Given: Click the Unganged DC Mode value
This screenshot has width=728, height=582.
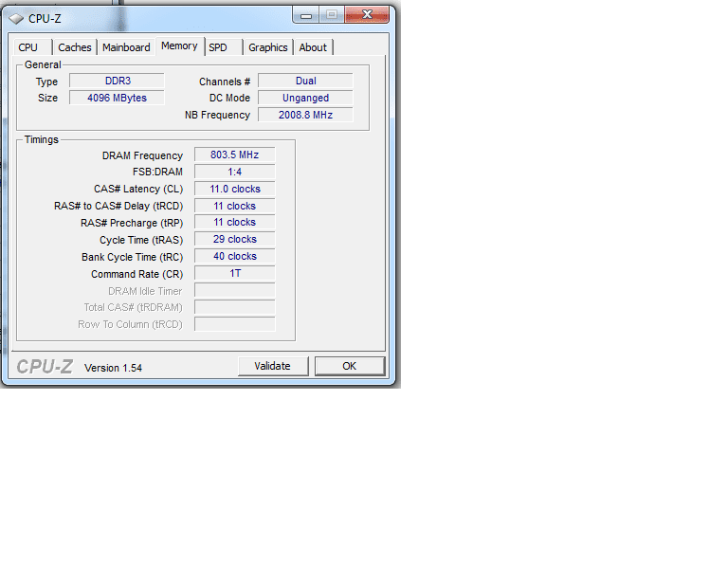Looking at the screenshot, I should 305,98.
